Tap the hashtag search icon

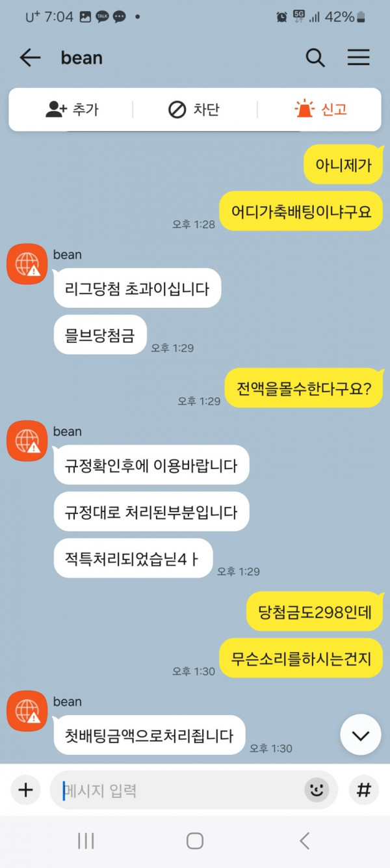pyautogui.click(x=364, y=791)
